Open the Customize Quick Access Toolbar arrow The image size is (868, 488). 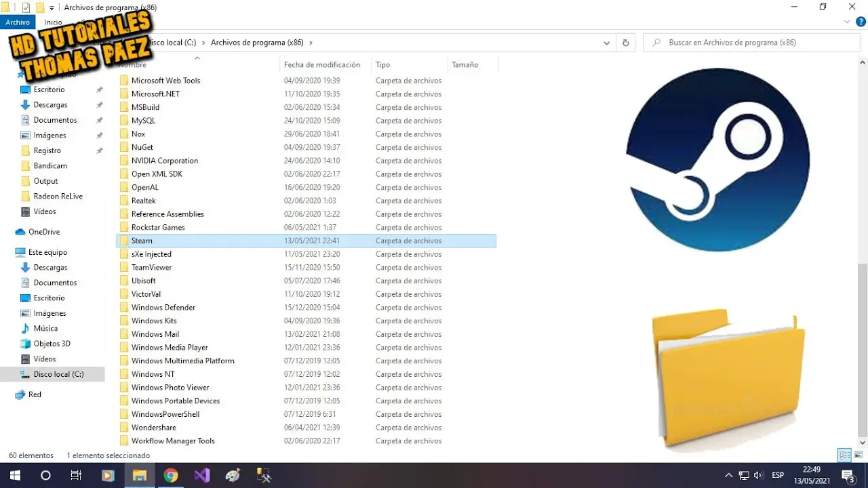click(52, 8)
